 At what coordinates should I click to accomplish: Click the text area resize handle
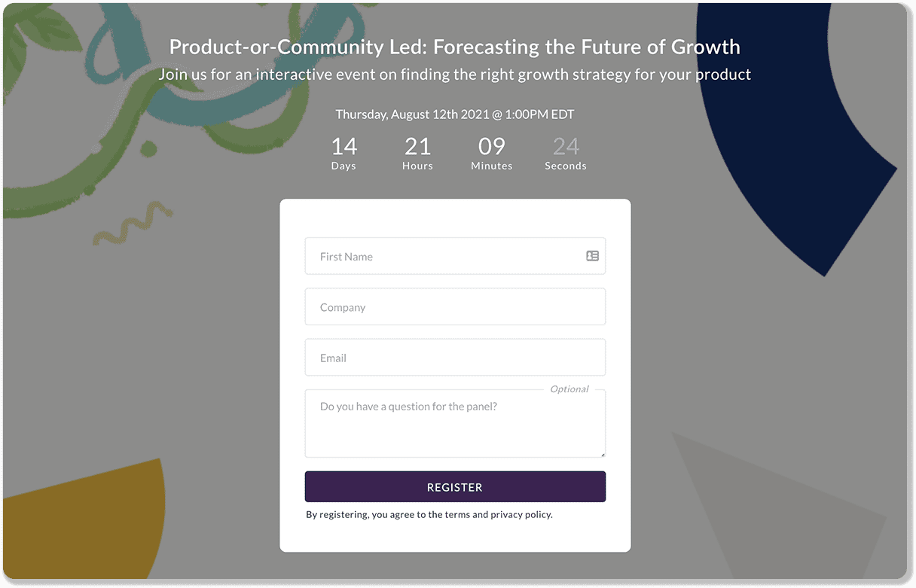(x=602, y=454)
